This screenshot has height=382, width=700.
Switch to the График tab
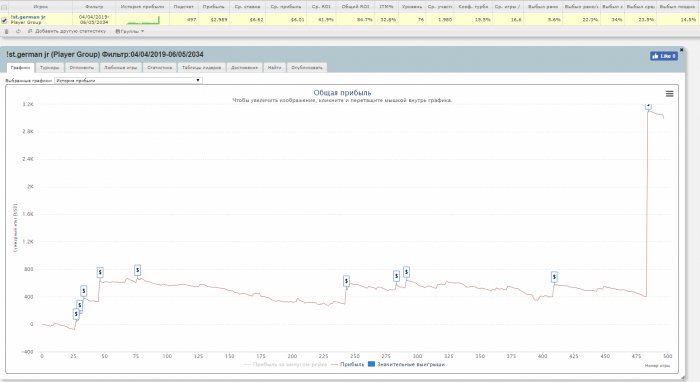tap(21, 67)
